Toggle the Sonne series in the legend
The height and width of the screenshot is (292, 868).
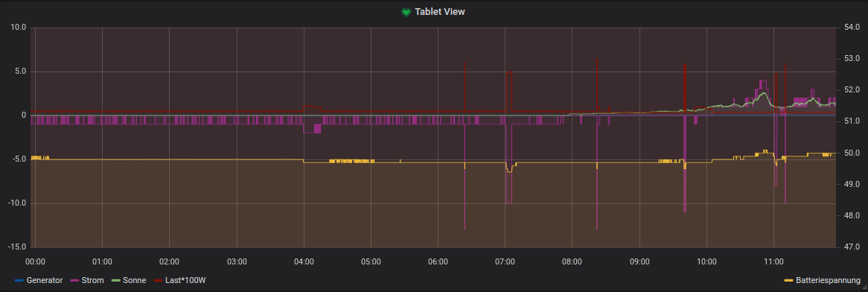pyautogui.click(x=135, y=280)
